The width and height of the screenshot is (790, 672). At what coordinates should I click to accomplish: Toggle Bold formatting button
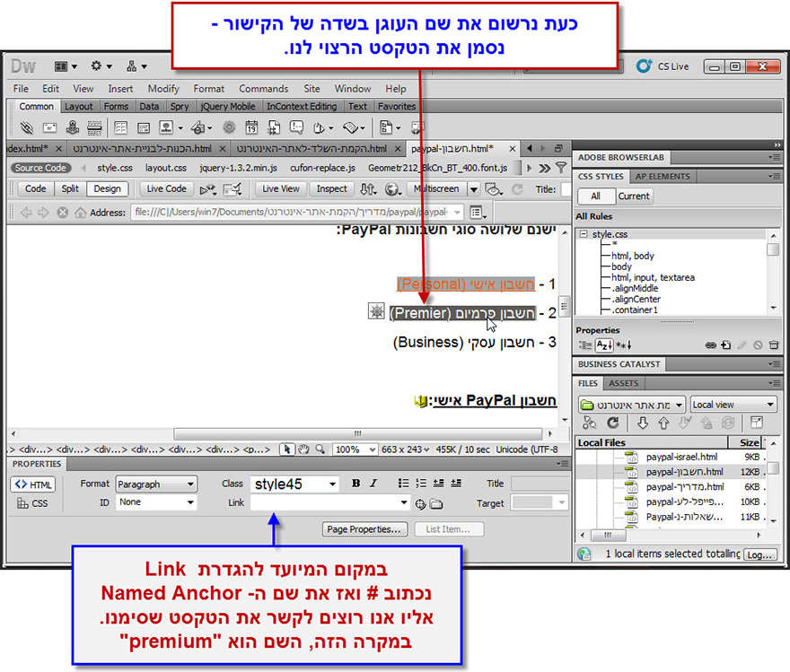(355, 484)
